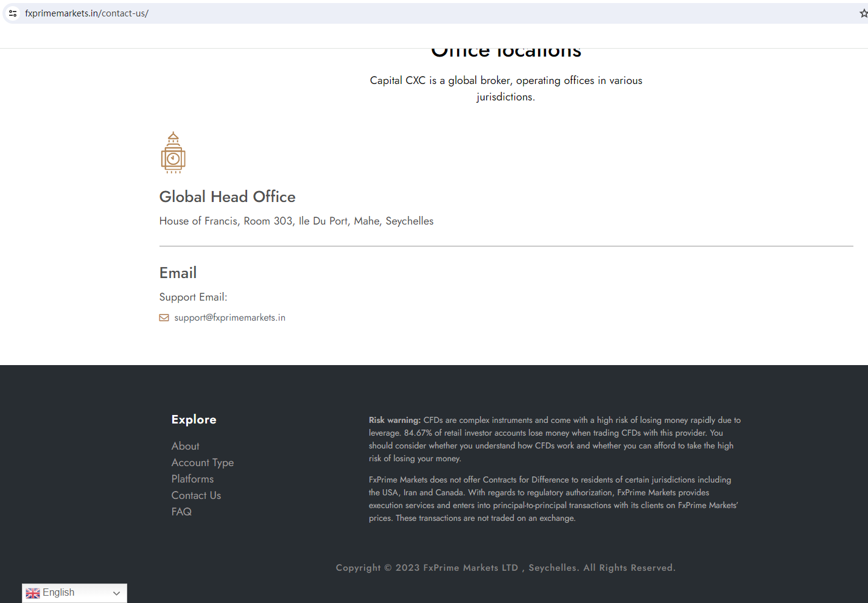
Task: Go to Account Type in footer
Action: tap(203, 462)
